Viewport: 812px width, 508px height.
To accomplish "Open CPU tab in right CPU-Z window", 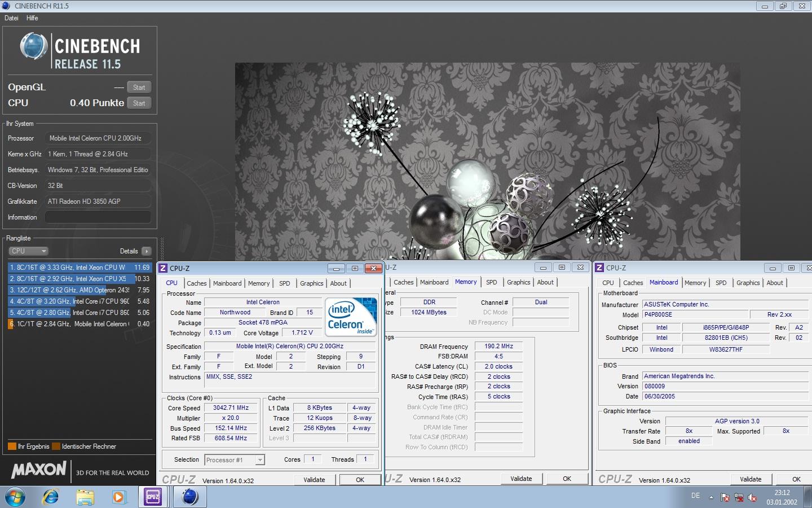I will pos(608,283).
